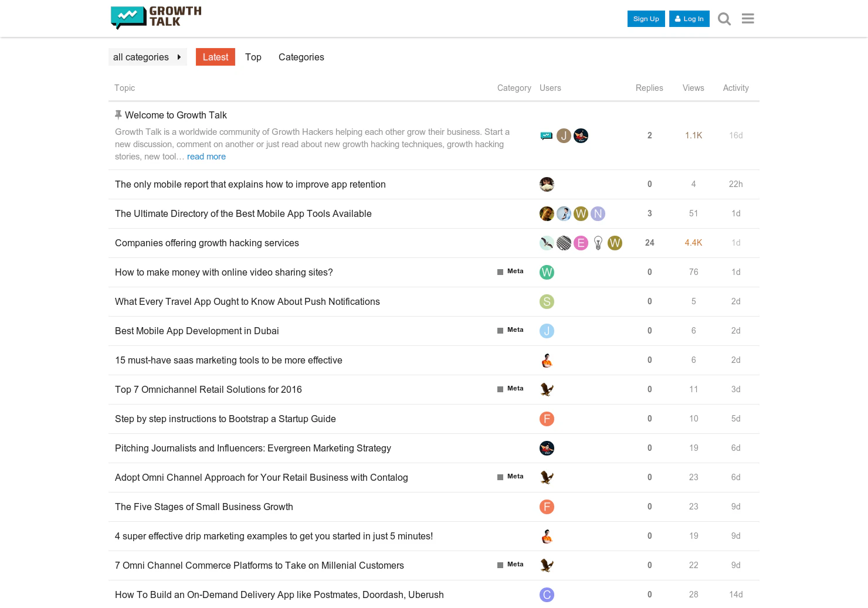Click the Sign Up button
Image resolution: width=868 pixels, height=608 pixels.
646,19
